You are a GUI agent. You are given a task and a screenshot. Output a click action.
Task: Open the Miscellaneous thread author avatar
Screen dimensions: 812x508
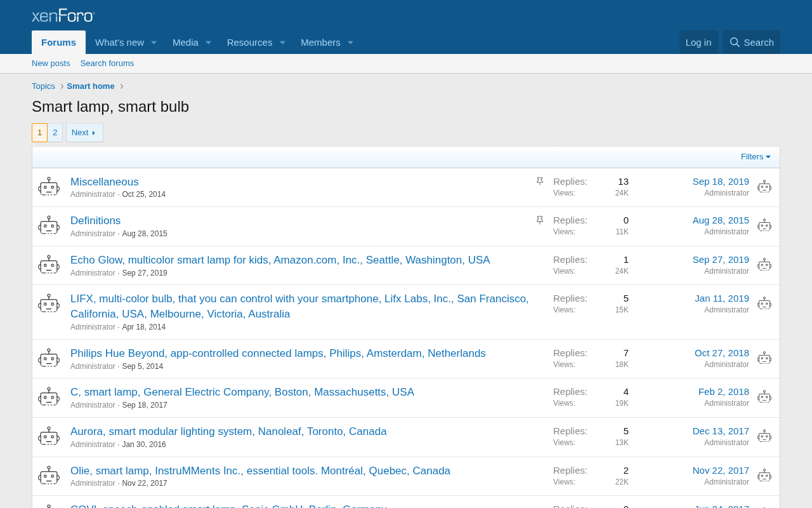(x=49, y=187)
